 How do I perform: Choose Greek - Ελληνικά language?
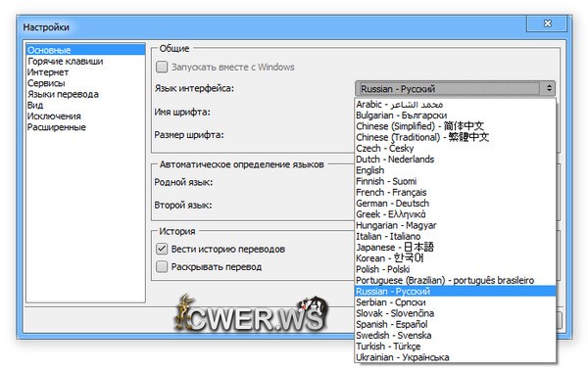(x=455, y=214)
